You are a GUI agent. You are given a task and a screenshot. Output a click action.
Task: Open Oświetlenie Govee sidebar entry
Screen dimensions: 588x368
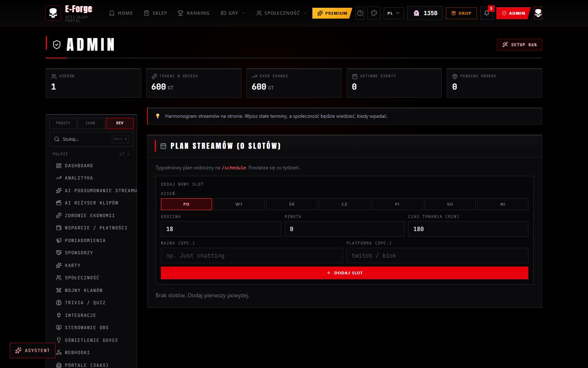(91, 340)
